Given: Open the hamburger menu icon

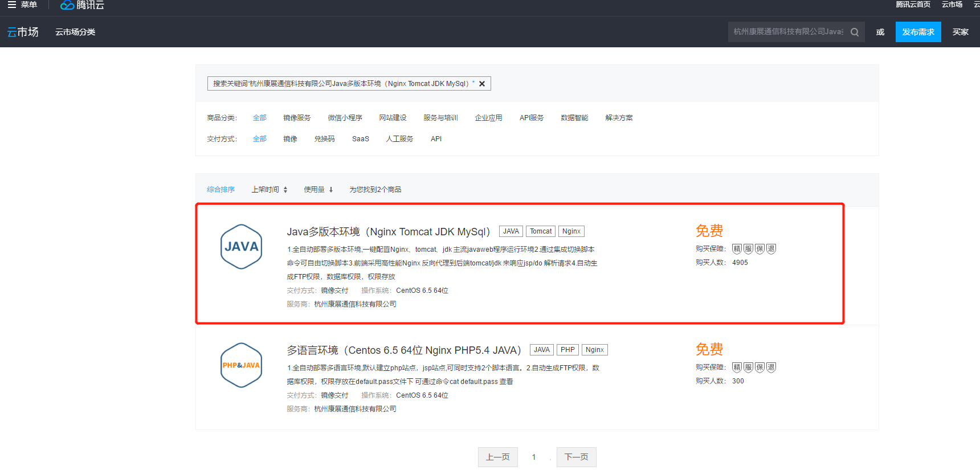Looking at the screenshot, I should tap(11, 5).
